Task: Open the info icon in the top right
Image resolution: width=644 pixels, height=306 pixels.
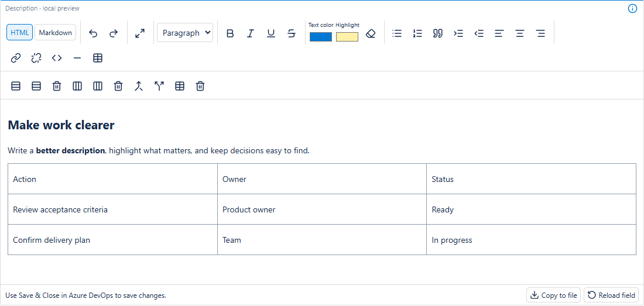Action: [x=632, y=9]
